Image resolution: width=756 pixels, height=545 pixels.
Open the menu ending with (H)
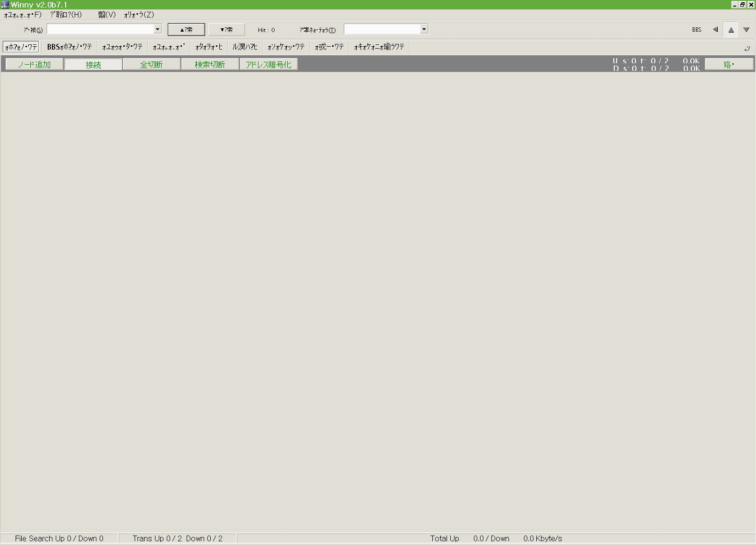click(66, 15)
